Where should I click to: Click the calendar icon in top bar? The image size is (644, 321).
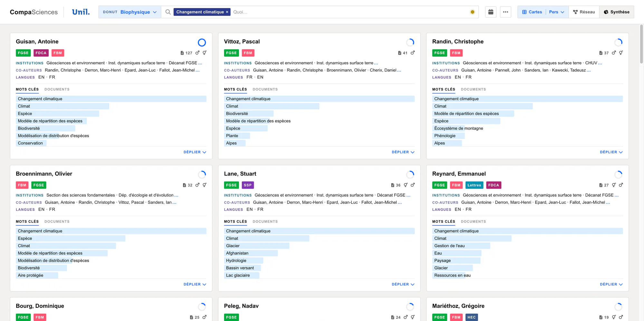(x=491, y=12)
